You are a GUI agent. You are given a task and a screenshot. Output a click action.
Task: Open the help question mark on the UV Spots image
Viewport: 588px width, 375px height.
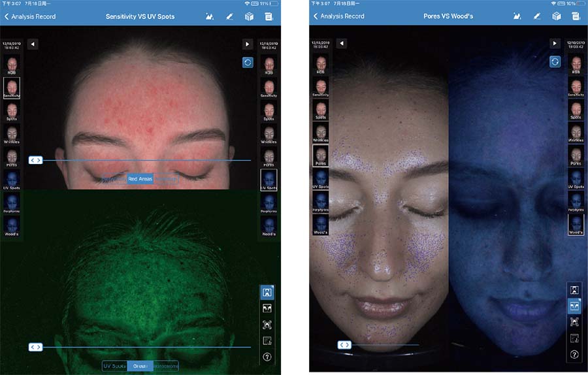point(267,357)
